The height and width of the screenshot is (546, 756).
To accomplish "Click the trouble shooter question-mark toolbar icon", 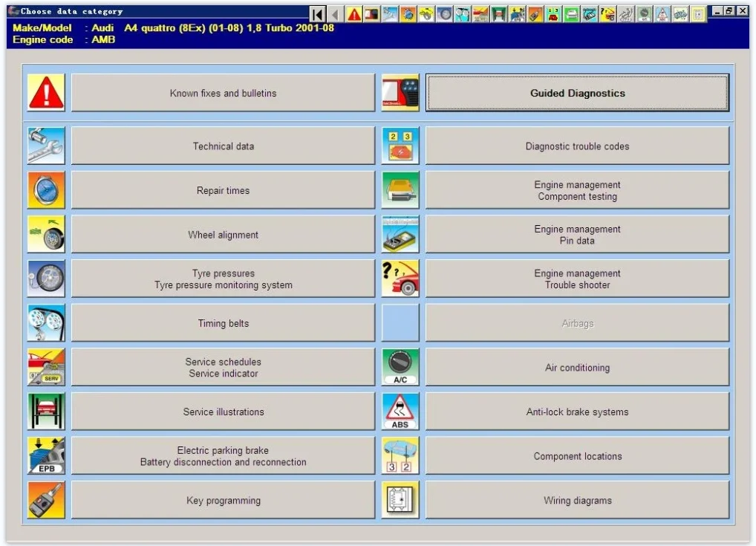I will click(607, 14).
